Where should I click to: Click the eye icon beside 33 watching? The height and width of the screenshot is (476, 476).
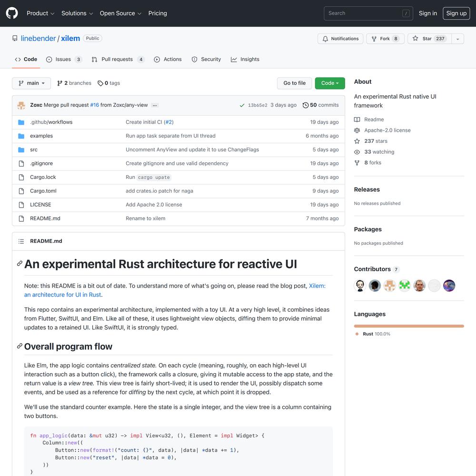(x=357, y=152)
